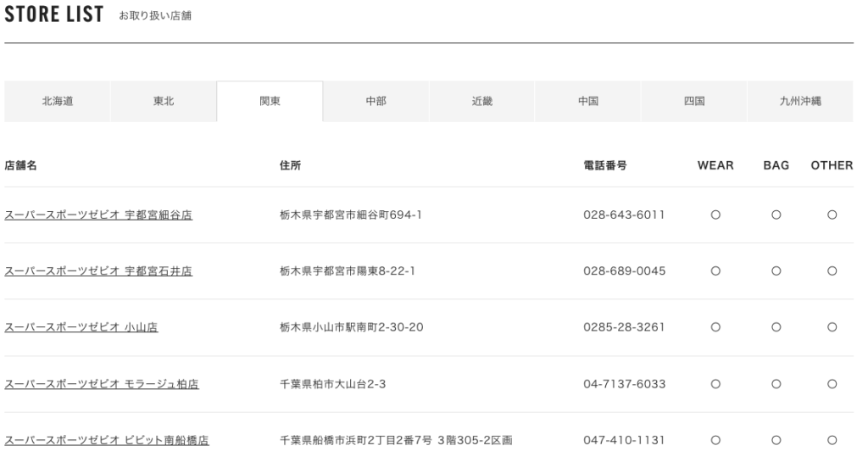Open the 九州沖縄 region tab
Screen dimensions: 868x468
click(800, 102)
